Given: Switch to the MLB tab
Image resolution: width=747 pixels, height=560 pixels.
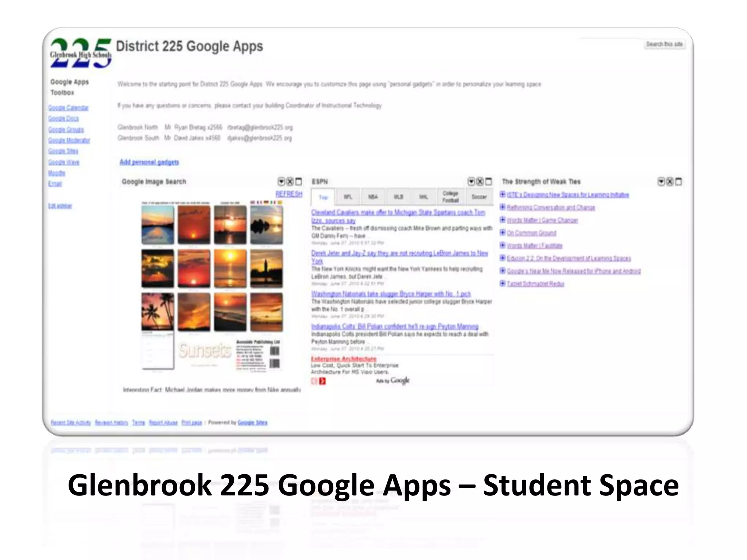Looking at the screenshot, I should pos(398,197).
